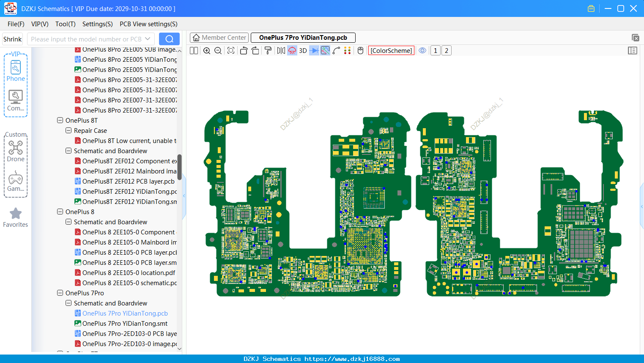Select the curve trace tool
644x363 pixels.
click(337, 51)
